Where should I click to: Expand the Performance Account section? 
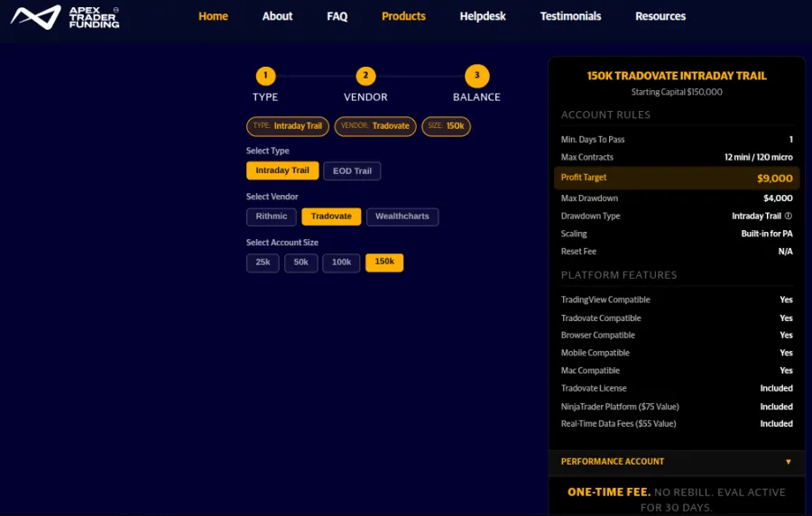coord(677,462)
